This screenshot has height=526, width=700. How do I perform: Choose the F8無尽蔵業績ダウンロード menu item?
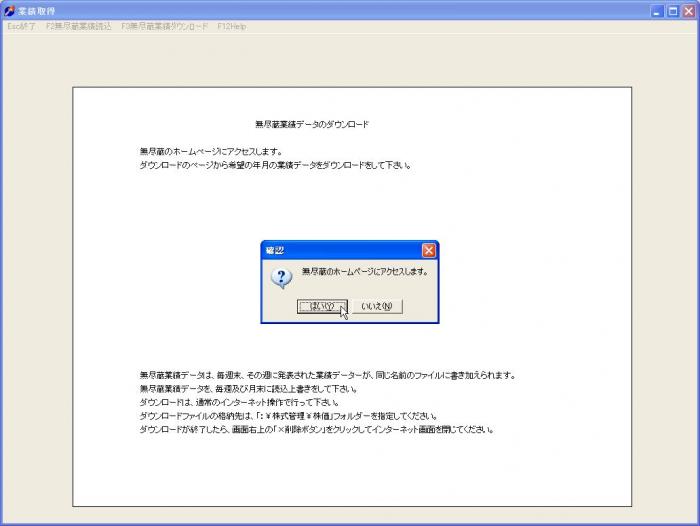pyautogui.click(x=164, y=26)
